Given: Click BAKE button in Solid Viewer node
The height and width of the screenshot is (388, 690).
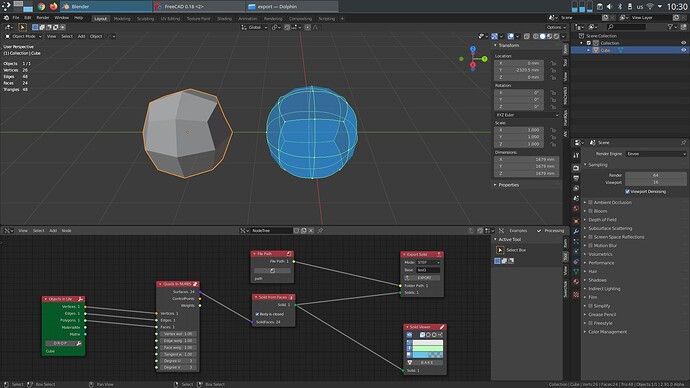Looking at the screenshot, I should pyautogui.click(x=425, y=362).
